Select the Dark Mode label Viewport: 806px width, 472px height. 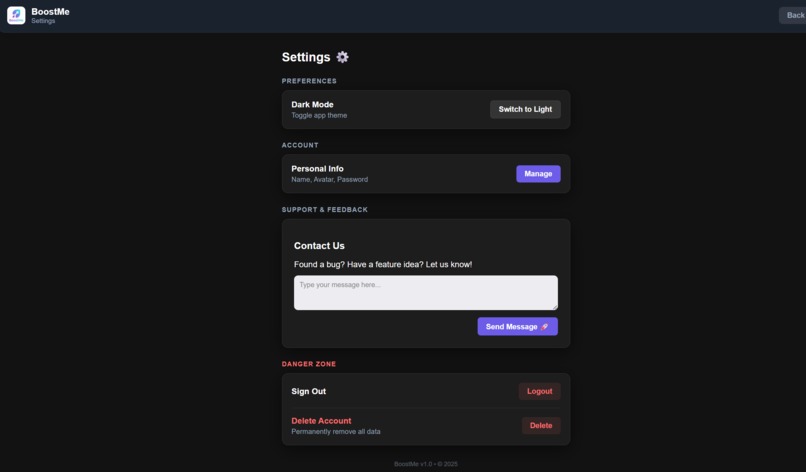312,104
